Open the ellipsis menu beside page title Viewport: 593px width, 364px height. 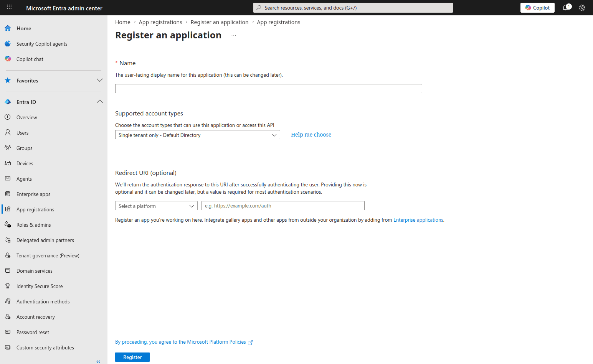(x=234, y=35)
